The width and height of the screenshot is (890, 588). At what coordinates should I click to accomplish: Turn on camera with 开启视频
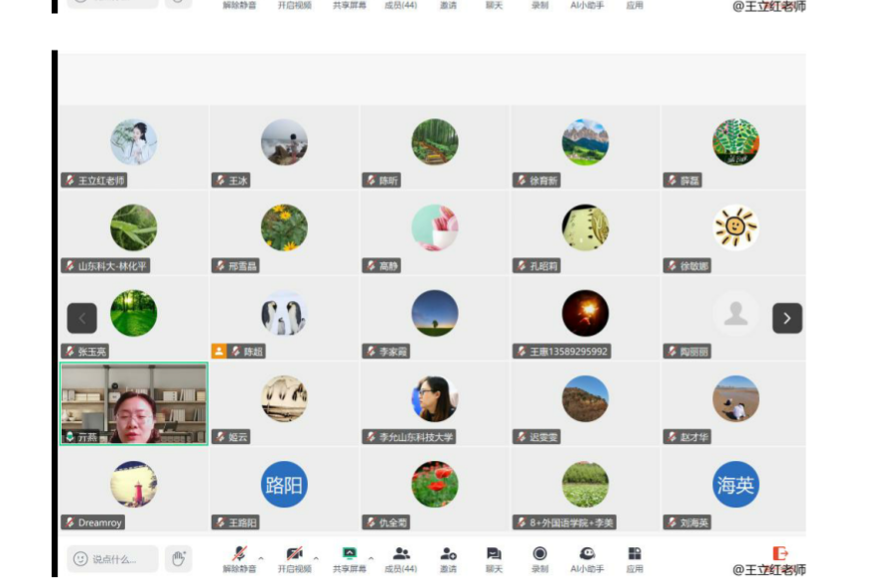[294, 554]
